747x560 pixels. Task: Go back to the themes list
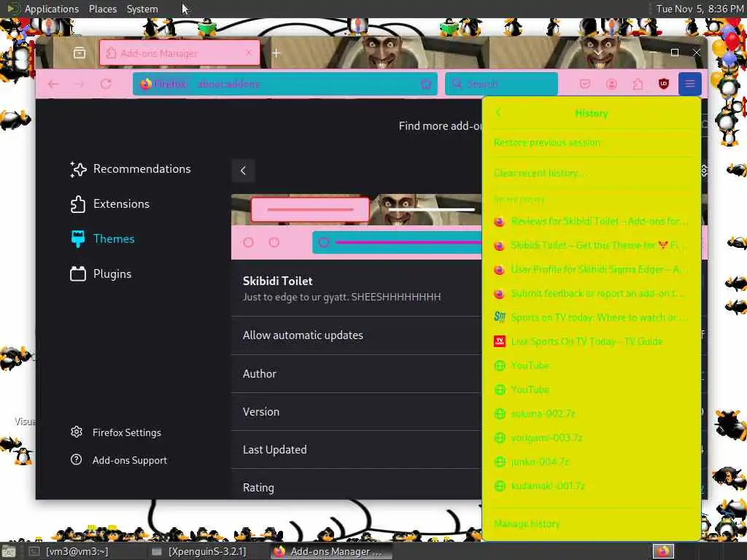point(243,171)
